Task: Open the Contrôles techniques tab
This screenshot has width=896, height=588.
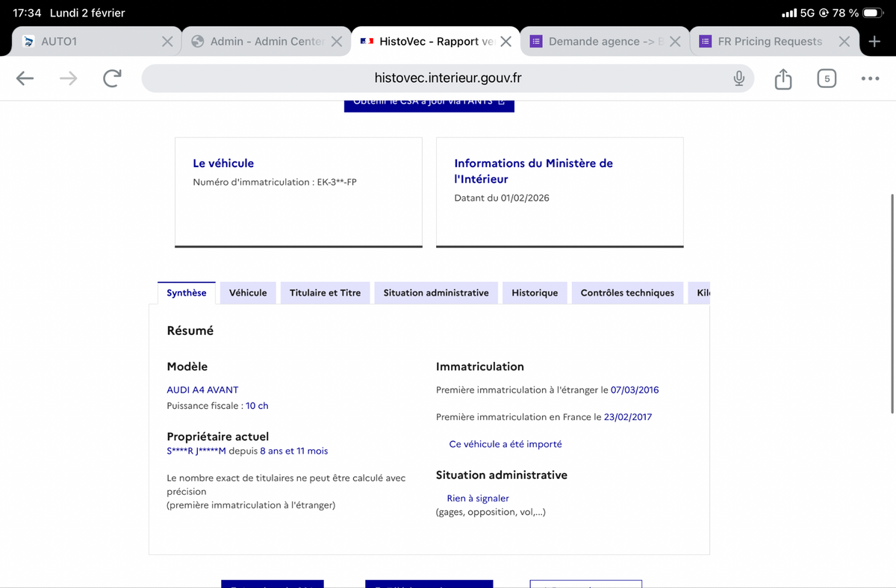Action: (x=627, y=293)
